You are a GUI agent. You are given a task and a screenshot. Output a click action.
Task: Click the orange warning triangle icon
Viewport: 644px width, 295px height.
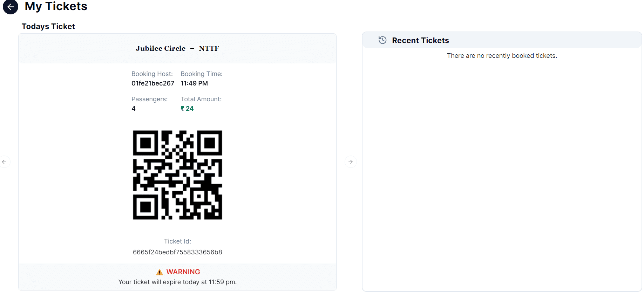click(160, 272)
